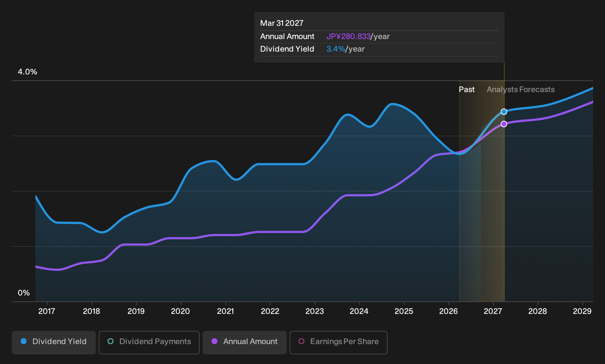Toggle the Dividend Yield series

click(54, 342)
